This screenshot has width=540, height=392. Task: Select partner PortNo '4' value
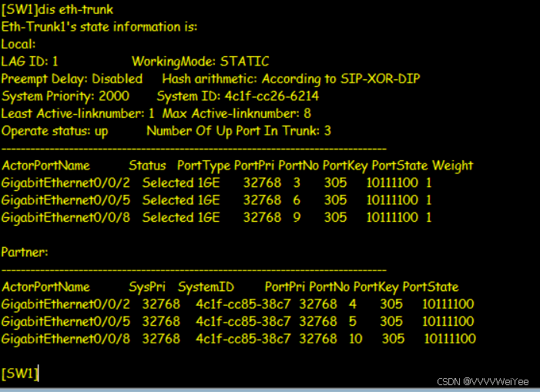pos(352,304)
